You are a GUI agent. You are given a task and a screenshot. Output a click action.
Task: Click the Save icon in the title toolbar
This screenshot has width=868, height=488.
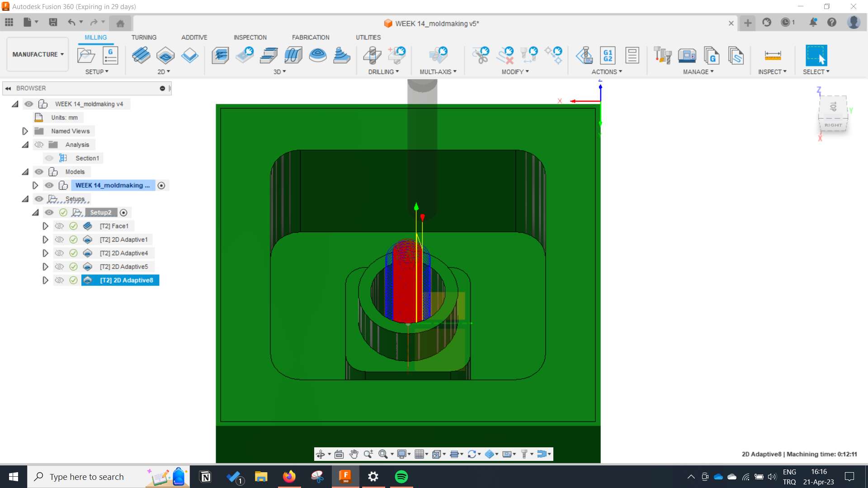click(x=53, y=22)
